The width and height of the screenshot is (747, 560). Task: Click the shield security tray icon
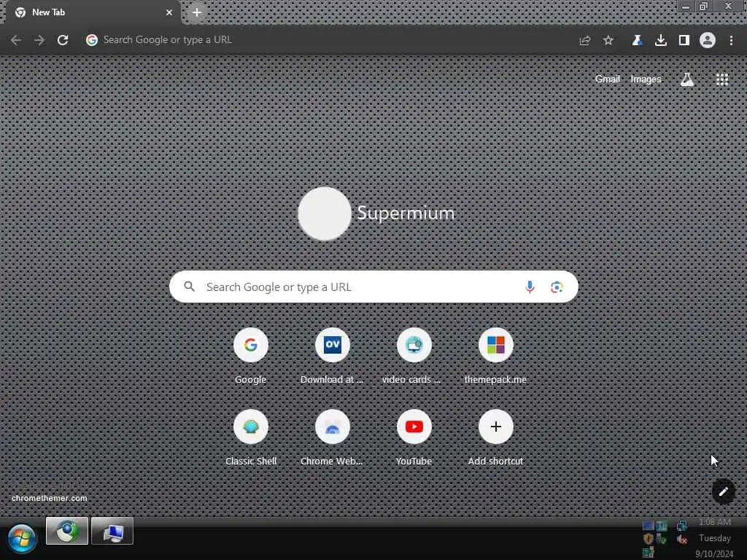pyautogui.click(x=648, y=539)
